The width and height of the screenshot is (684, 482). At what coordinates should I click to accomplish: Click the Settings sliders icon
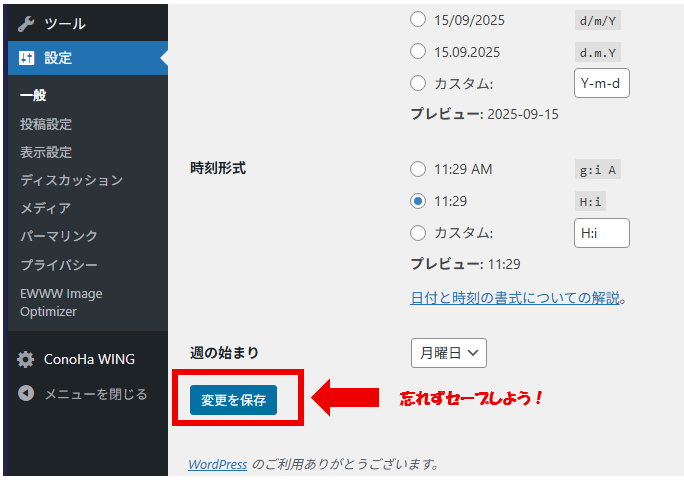point(26,58)
